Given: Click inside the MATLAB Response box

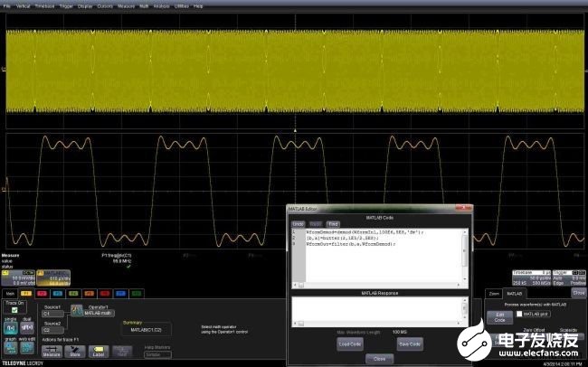Looking at the screenshot, I should [x=377, y=309].
